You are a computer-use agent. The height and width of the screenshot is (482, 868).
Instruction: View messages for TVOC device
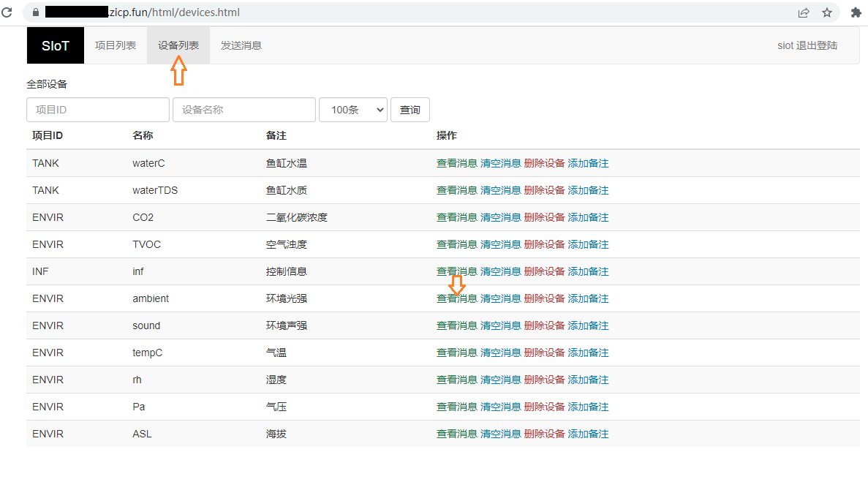(x=457, y=244)
